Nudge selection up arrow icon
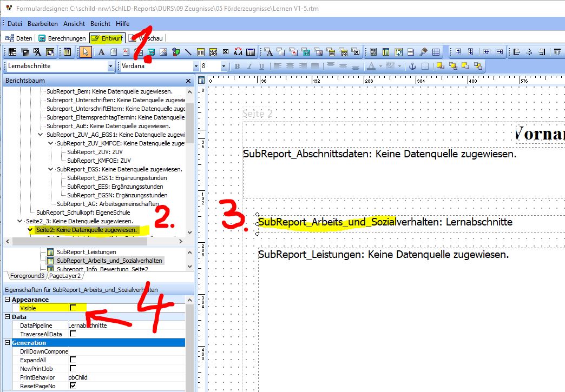Image resolution: width=565 pixels, height=392 pixels. click(458, 52)
